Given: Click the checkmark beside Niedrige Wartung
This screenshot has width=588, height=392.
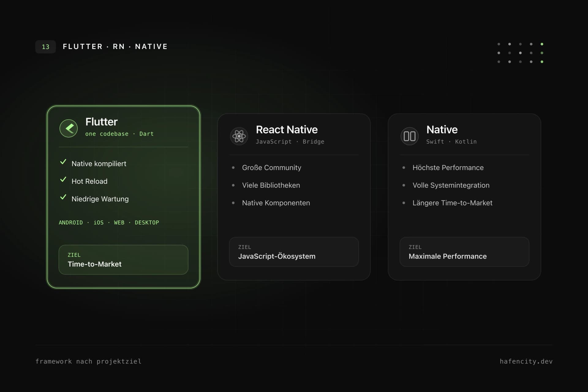Looking at the screenshot, I should 63,197.
